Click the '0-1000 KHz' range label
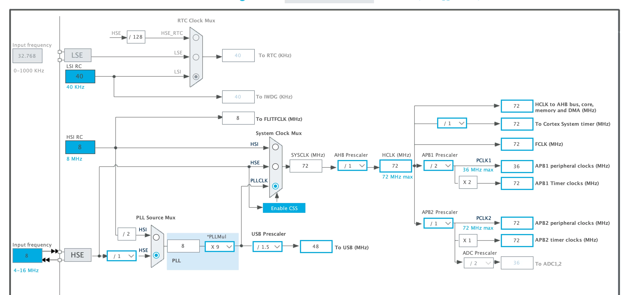 point(29,70)
